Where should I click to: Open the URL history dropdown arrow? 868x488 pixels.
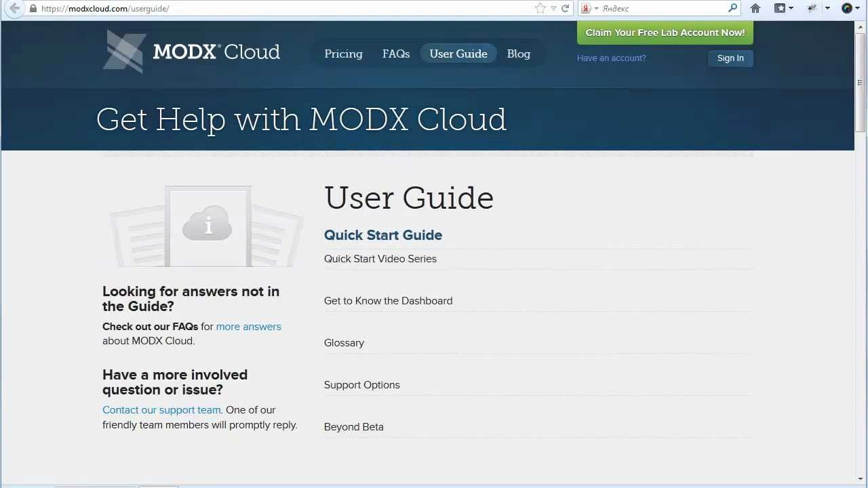coord(553,9)
